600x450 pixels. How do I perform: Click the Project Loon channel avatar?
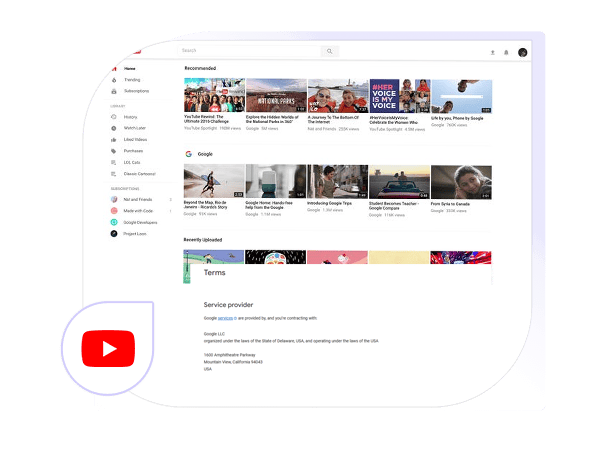tap(114, 233)
